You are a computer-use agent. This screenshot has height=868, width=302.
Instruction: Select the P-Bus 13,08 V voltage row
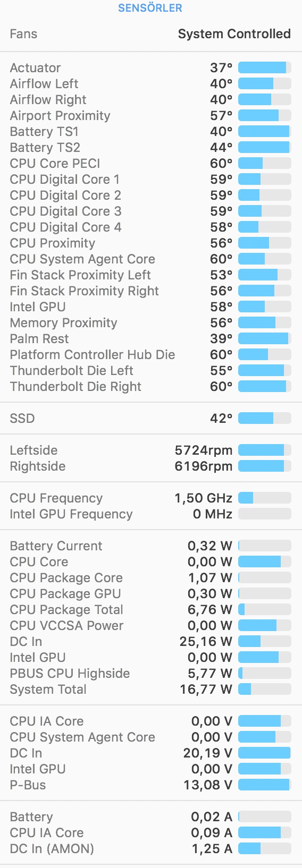coord(151,785)
